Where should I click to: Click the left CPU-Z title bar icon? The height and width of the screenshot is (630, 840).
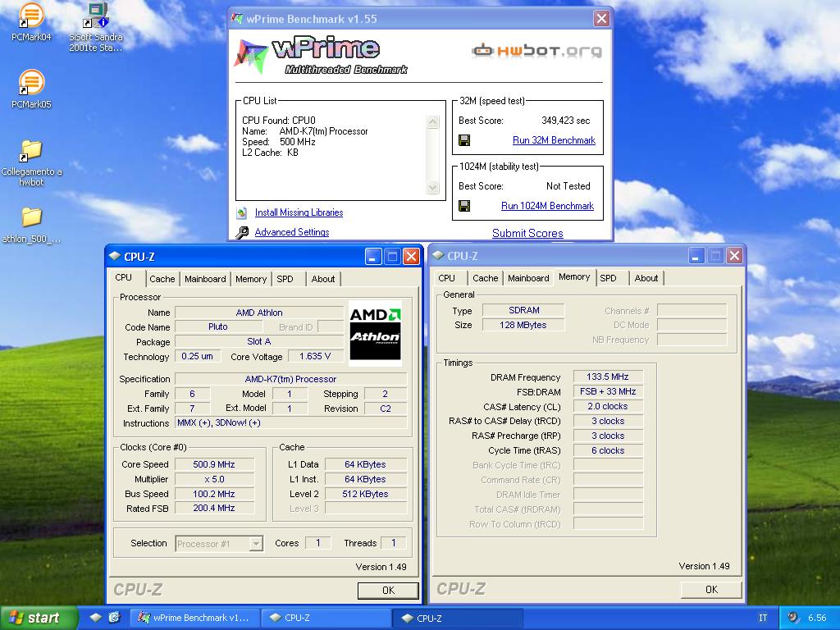point(115,257)
